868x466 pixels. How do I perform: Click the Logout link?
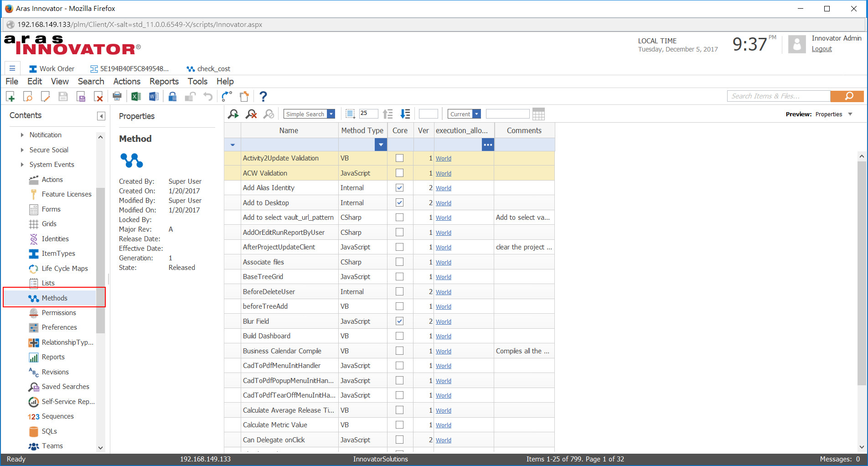point(821,49)
